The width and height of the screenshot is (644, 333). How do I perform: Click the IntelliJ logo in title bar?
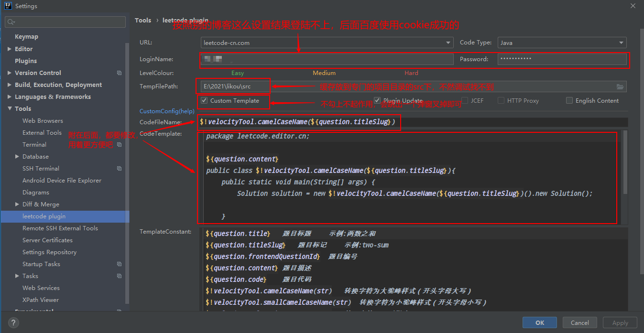8,6
